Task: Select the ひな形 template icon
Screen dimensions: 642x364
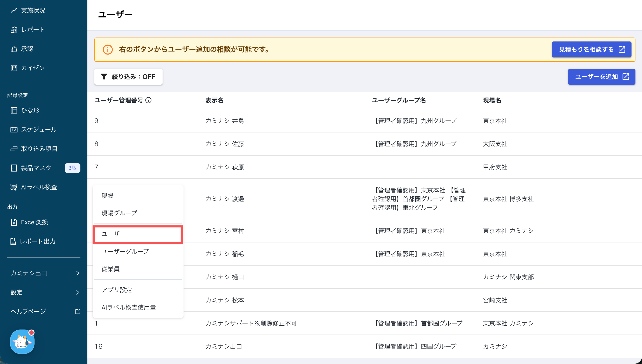Action: point(14,110)
